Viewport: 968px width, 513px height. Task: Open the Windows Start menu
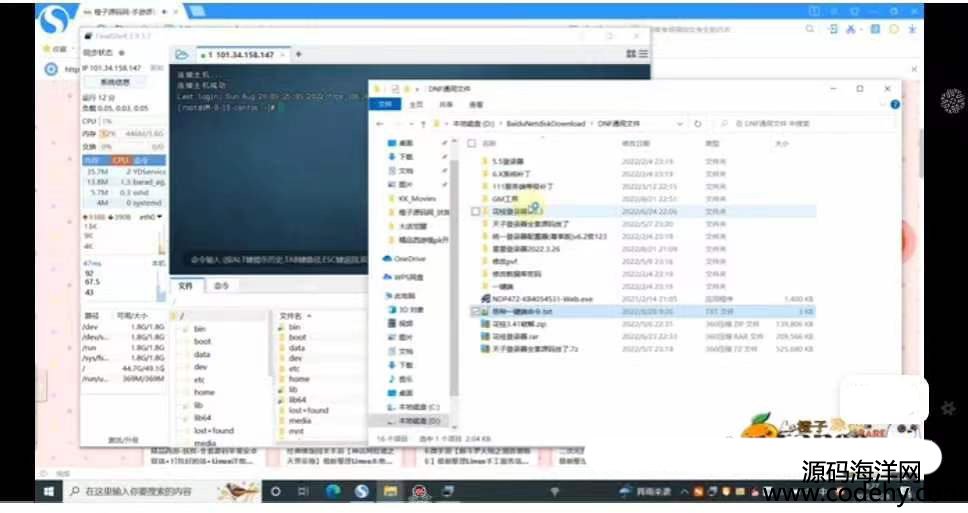coord(49,491)
